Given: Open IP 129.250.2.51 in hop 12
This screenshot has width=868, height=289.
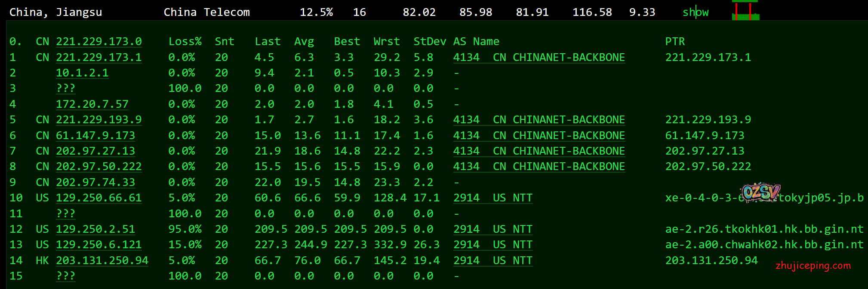Looking at the screenshot, I should tap(95, 229).
